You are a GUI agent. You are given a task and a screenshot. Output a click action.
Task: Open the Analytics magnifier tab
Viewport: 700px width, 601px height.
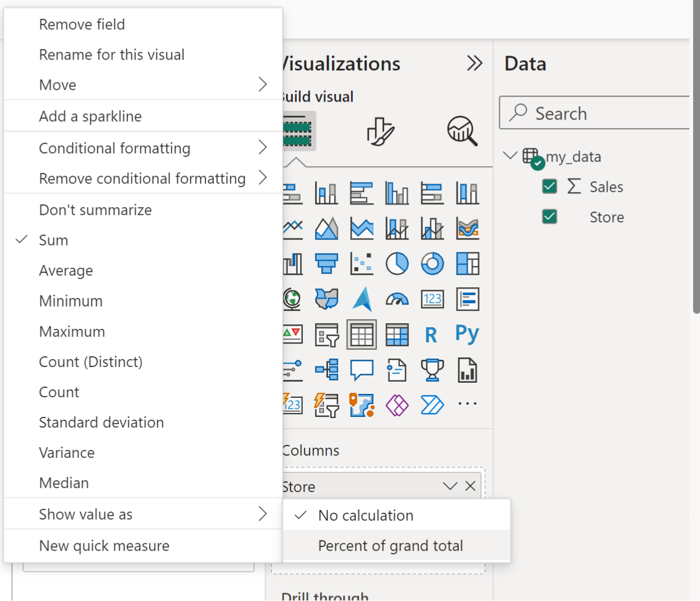click(462, 131)
